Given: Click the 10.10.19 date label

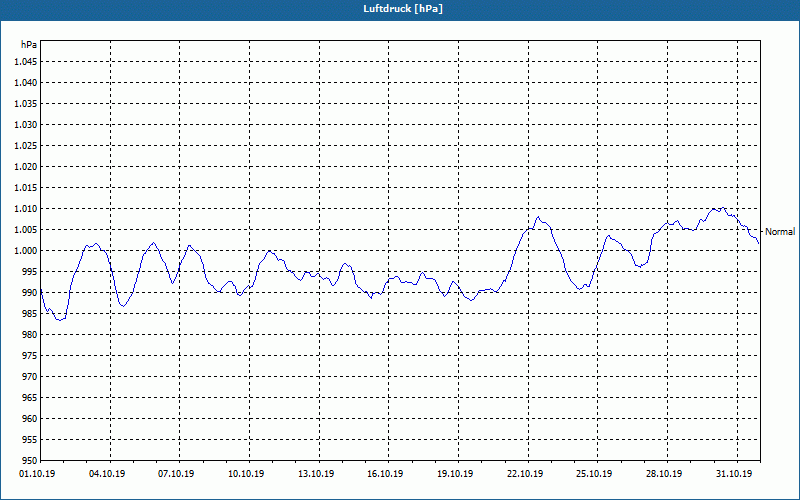Looking at the screenshot, I should [246, 473].
